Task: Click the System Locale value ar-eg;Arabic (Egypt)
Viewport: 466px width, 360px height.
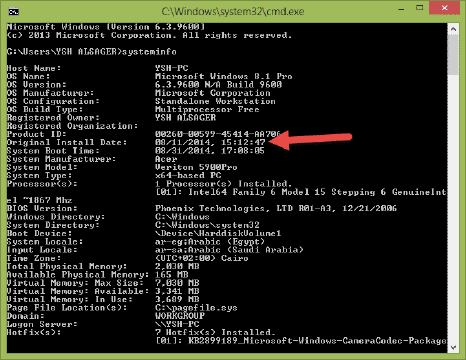Action: click(x=210, y=242)
